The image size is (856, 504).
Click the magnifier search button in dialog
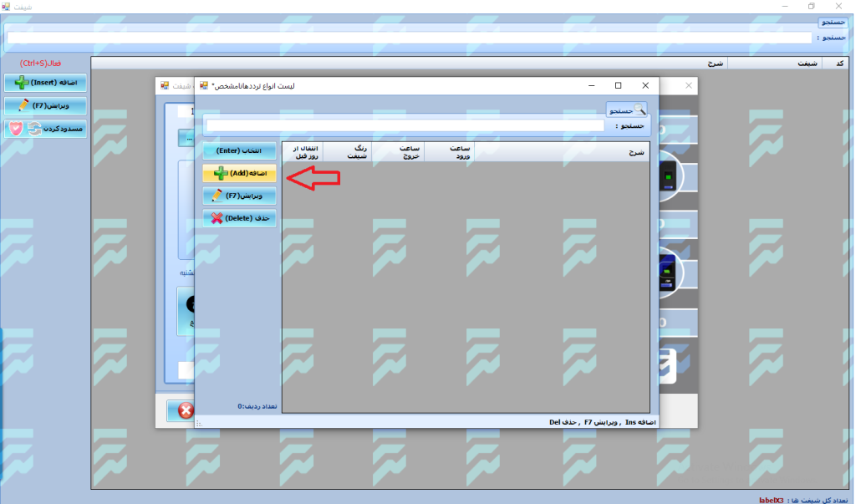[x=627, y=109]
